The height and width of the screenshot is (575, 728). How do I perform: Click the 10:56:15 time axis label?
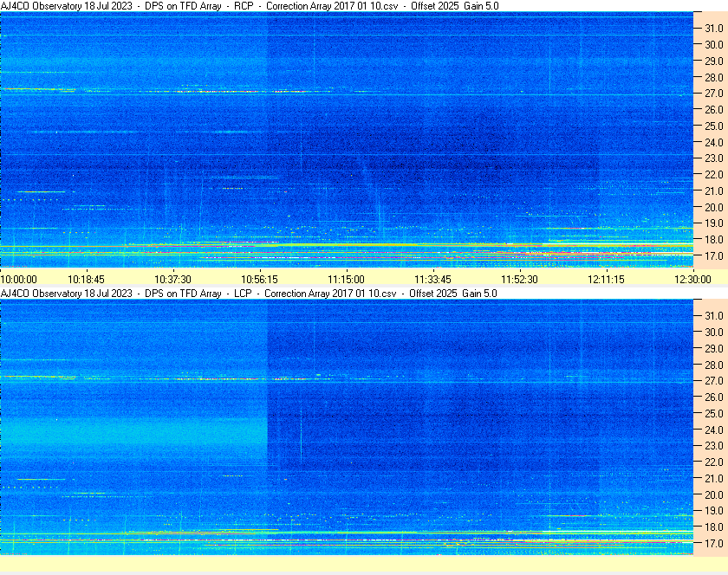click(259, 280)
